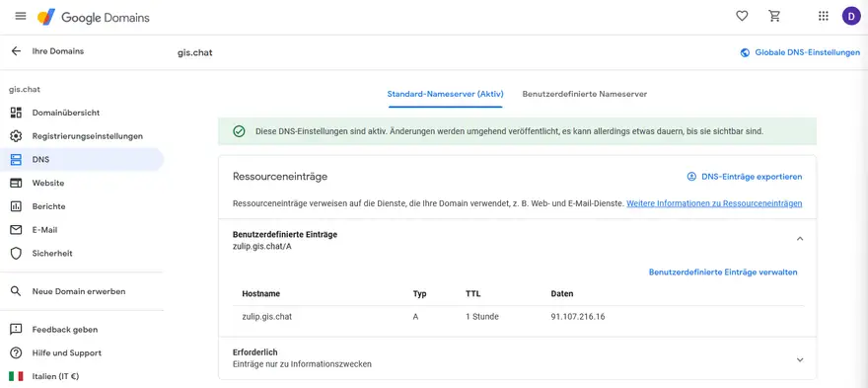Click the search magnifier icon

point(16,291)
